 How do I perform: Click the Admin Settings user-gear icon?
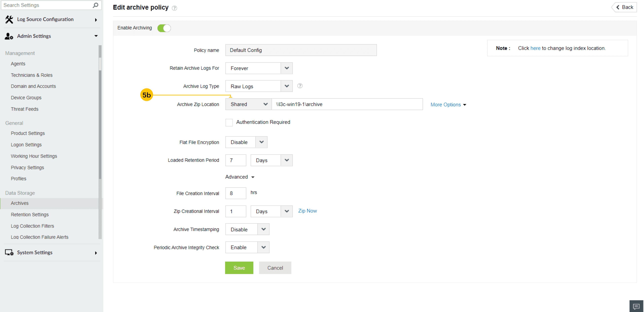[x=9, y=36]
